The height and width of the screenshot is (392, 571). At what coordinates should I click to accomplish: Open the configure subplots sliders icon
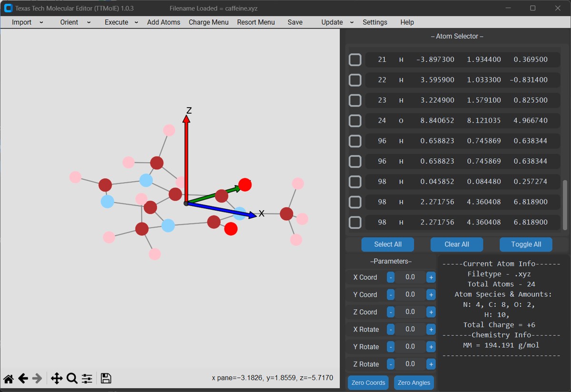(x=87, y=379)
